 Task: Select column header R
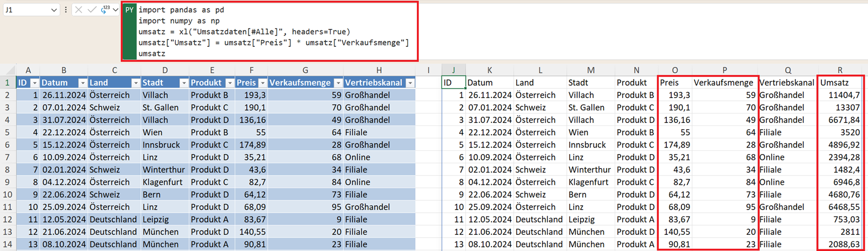tap(839, 70)
